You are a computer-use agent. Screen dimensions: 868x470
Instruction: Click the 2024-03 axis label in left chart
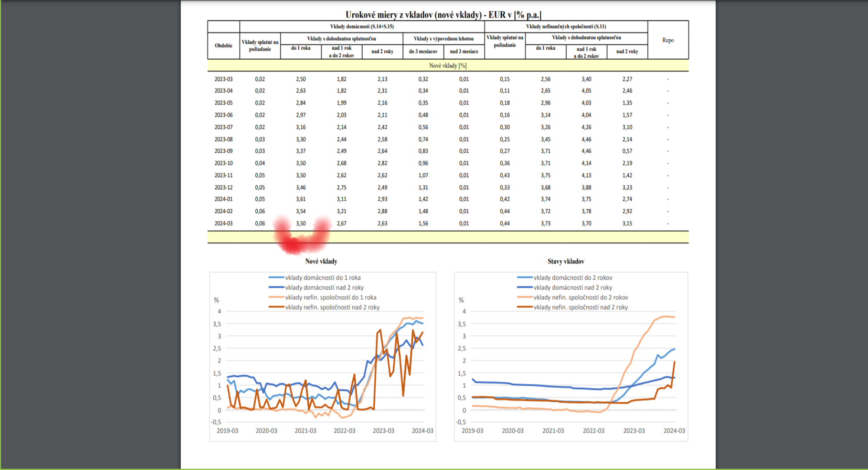click(422, 431)
